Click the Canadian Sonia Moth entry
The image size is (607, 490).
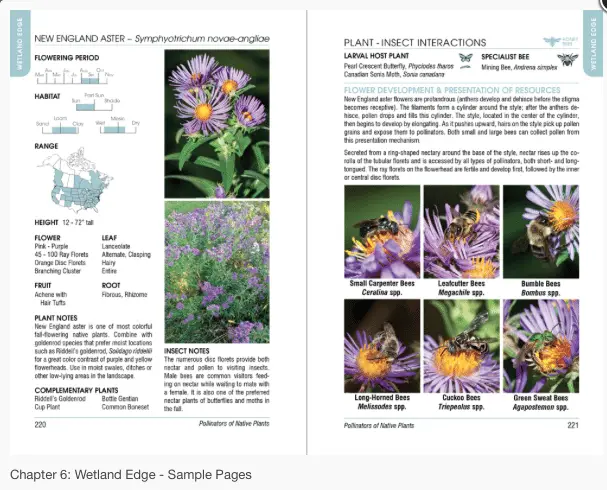394,74
